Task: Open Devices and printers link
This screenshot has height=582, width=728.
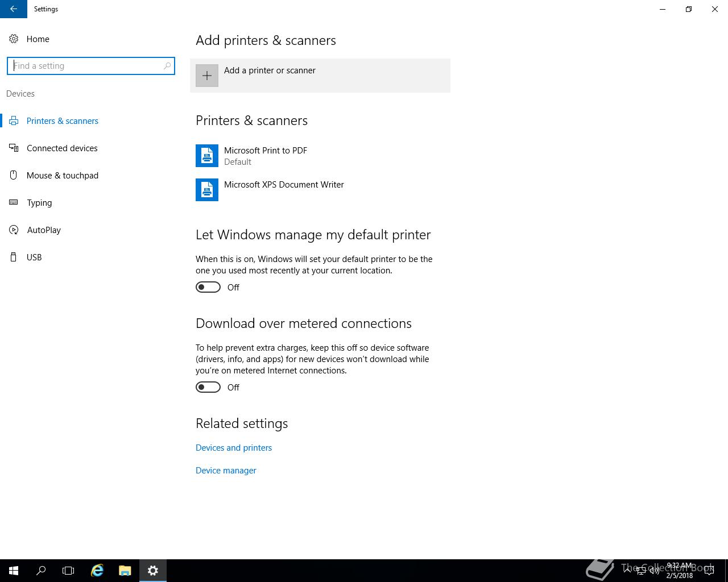Action: click(x=234, y=448)
